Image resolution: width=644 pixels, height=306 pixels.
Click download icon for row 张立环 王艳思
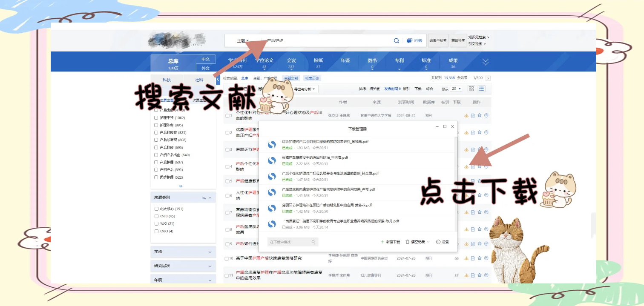pyautogui.click(x=466, y=115)
